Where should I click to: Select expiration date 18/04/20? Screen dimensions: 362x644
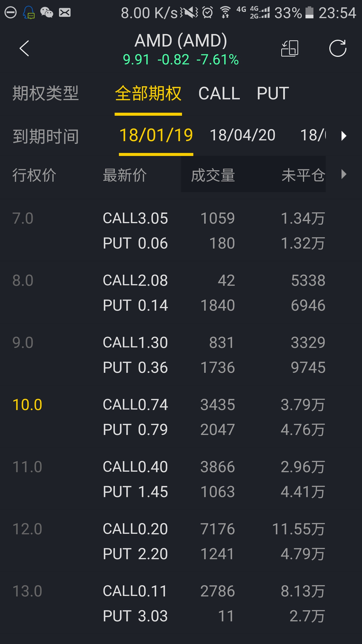pos(243,135)
